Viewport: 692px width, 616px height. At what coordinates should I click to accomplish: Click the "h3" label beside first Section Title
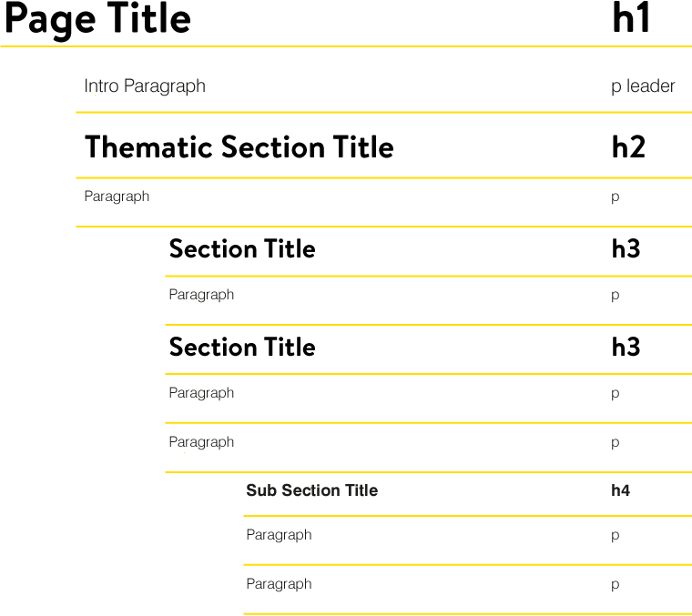click(x=626, y=249)
